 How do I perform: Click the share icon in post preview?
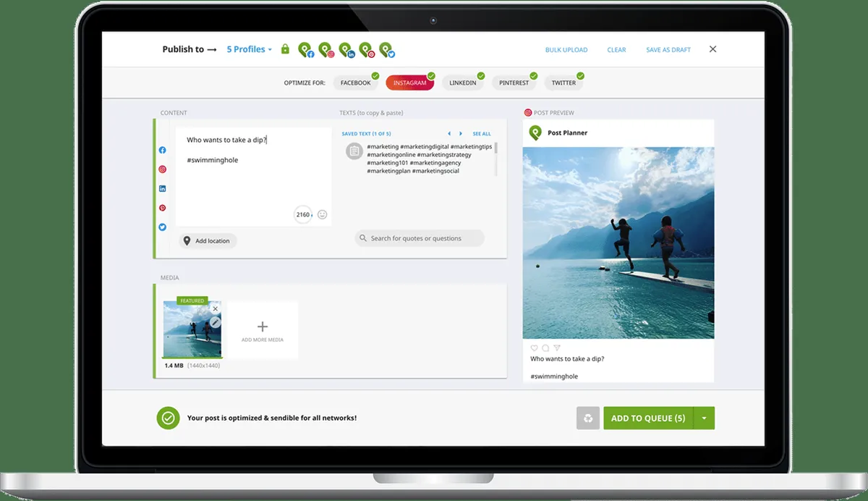coord(556,348)
